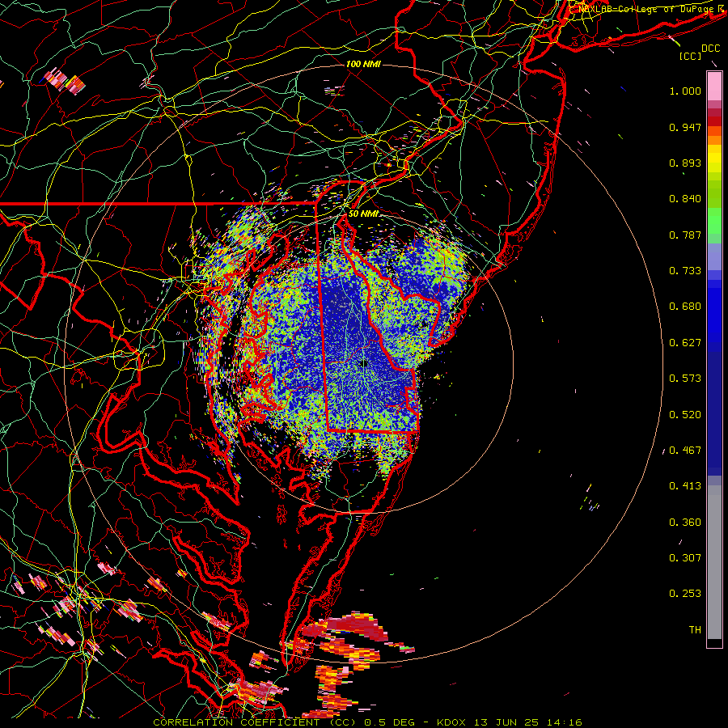Screen dimensions: 728x728
Task: Select the bright green segment of the color bar
Action: (x=714, y=220)
